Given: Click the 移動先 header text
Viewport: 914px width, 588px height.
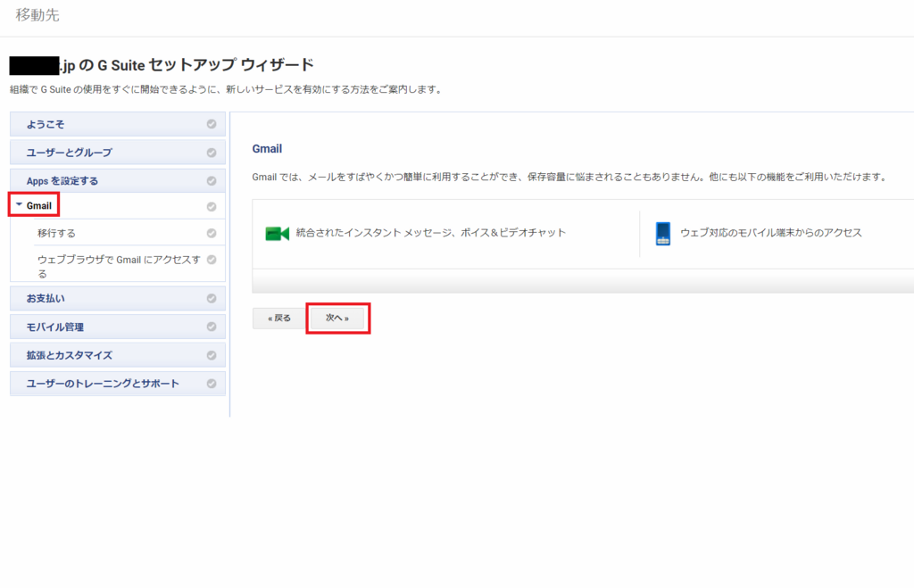Looking at the screenshot, I should [x=37, y=14].
